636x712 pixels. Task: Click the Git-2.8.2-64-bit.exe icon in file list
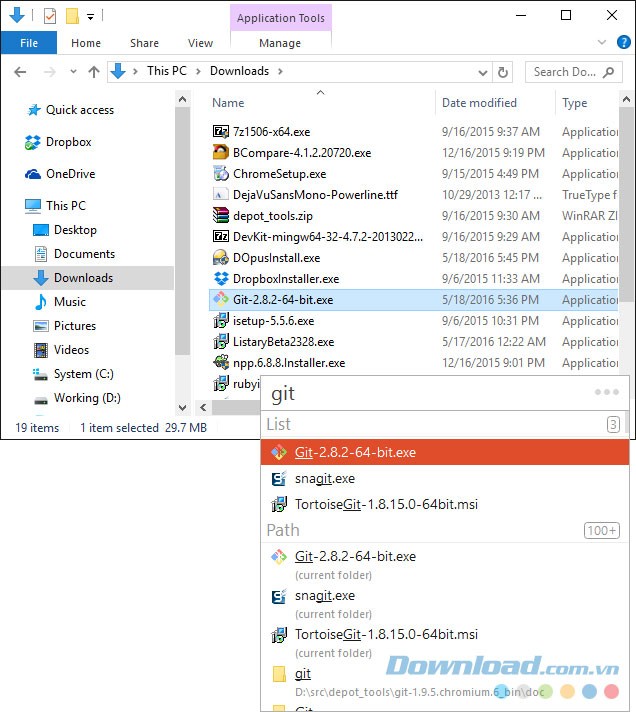pos(221,300)
